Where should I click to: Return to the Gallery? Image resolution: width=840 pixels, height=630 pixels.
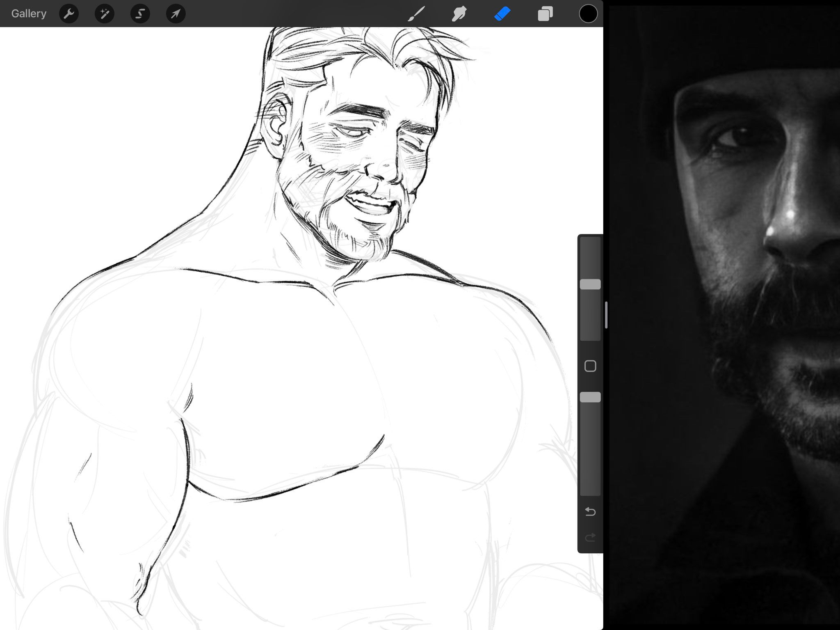tap(29, 14)
